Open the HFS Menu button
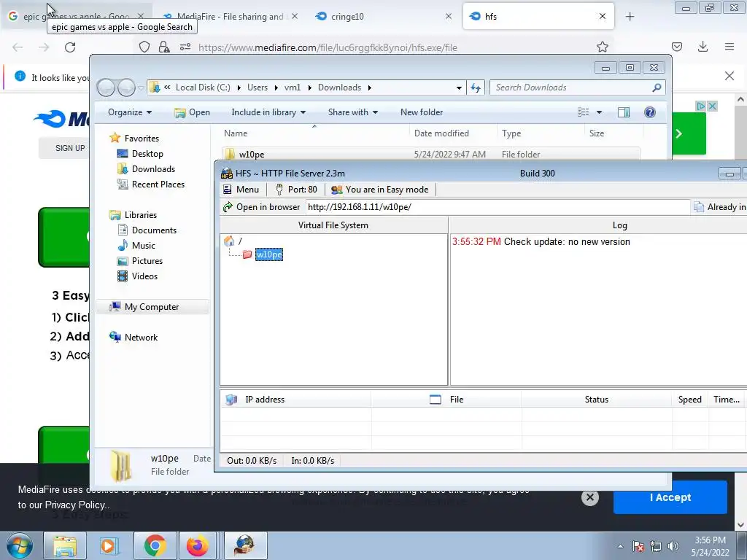 click(x=241, y=190)
